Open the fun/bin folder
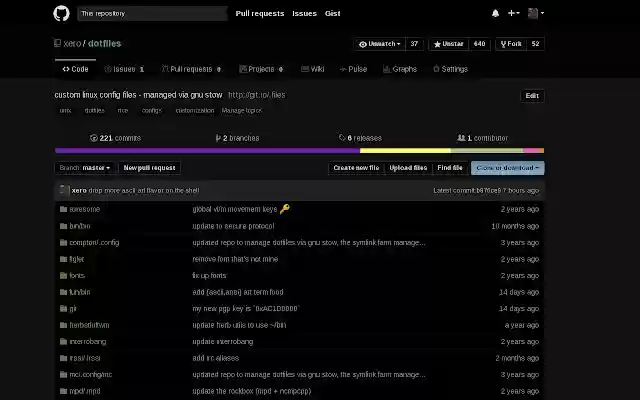The height and width of the screenshot is (400, 640). pyautogui.click(x=80, y=292)
